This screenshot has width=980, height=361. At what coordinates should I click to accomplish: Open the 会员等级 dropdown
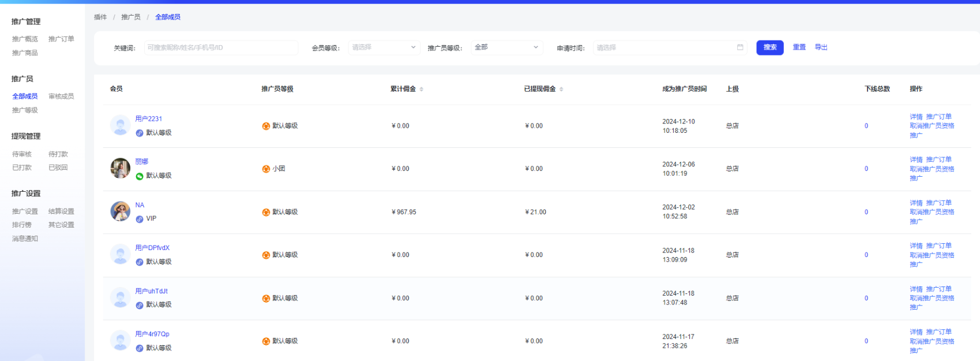[x=384, y=47]
